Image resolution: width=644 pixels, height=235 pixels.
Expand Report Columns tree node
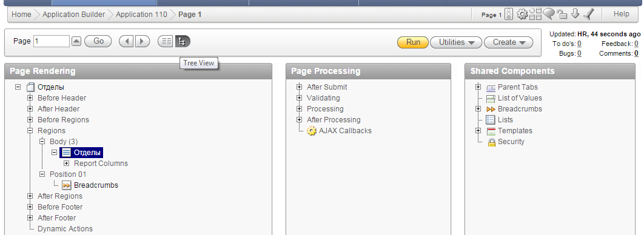[66, 164]
